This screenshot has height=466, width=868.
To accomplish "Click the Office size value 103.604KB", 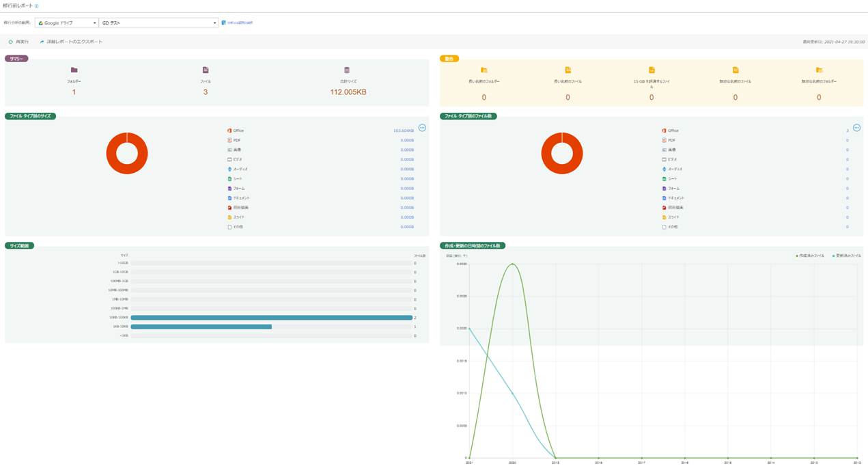I will [404, 131].
